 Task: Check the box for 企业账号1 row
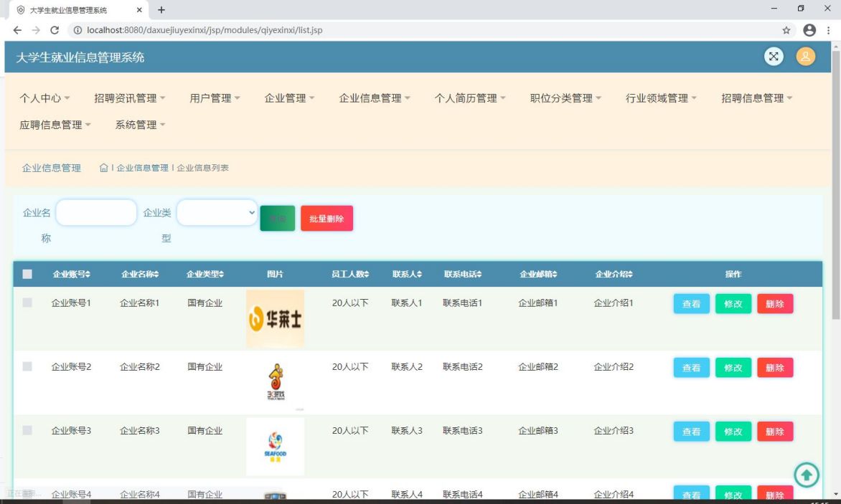click(27, 303)
